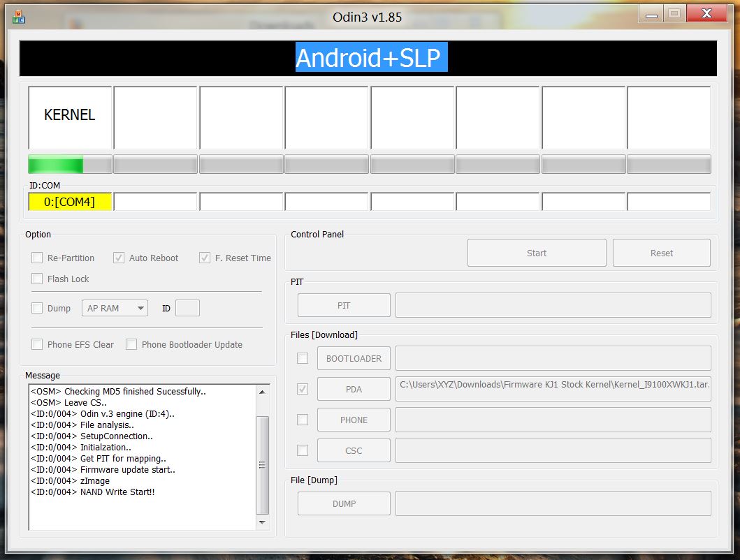Toggle the Auto Reboot checkbox
The height and width of the screenshot is (560, 740).
119,258
